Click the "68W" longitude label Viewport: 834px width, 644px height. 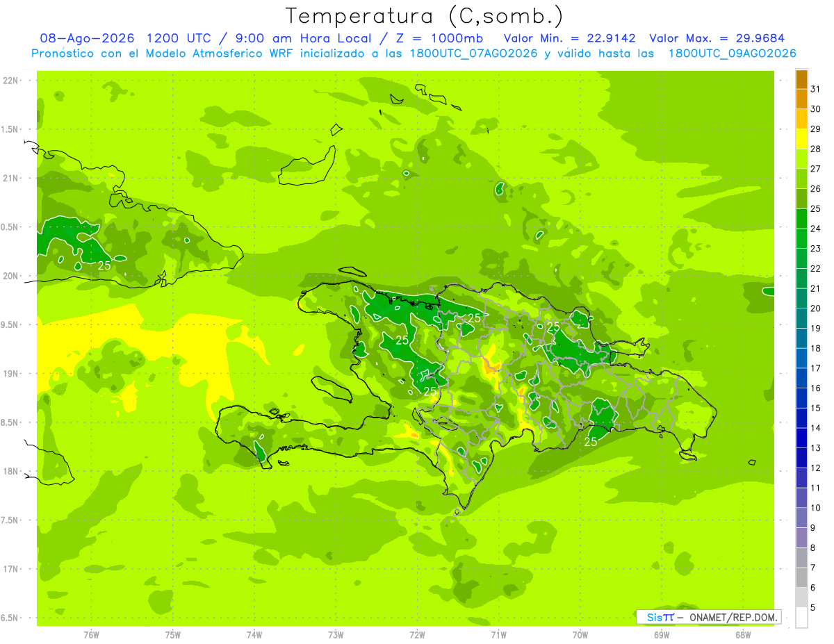pos(743,635)
